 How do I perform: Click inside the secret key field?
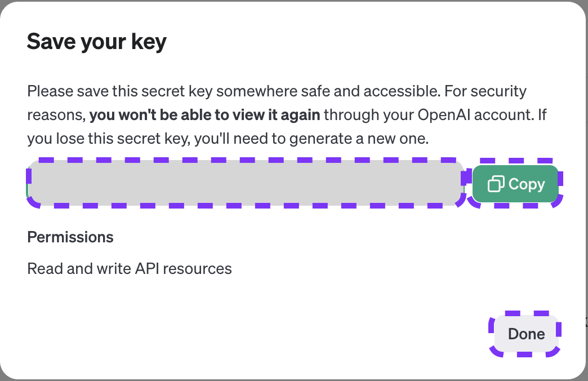(x=246, y=183)
